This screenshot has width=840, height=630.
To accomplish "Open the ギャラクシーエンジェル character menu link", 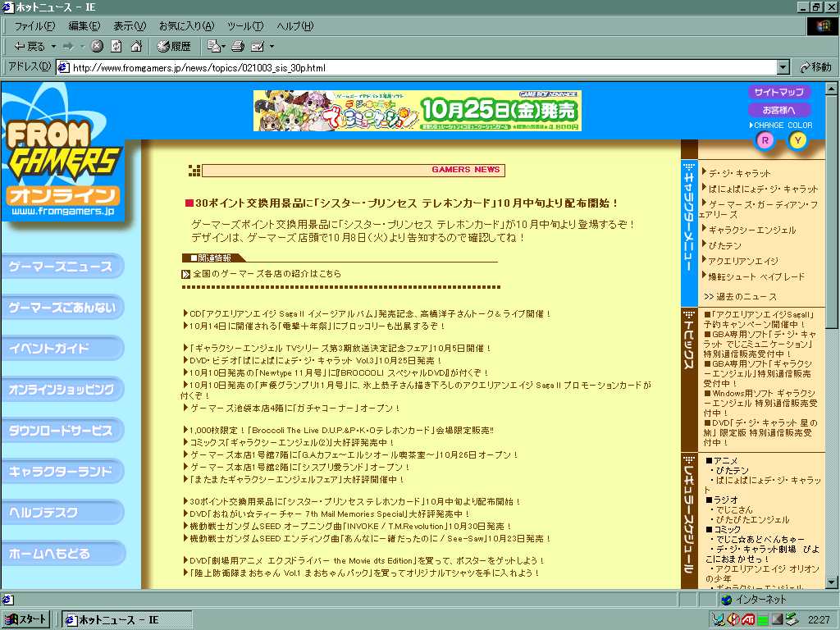I will coord(751,231).
